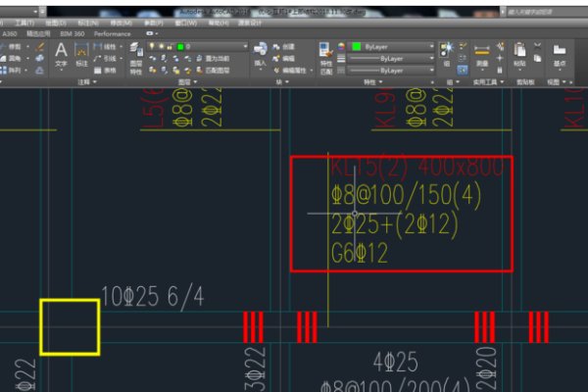Click the ungroup icon beside 组

pyautogui.click(x=463, y=46)
